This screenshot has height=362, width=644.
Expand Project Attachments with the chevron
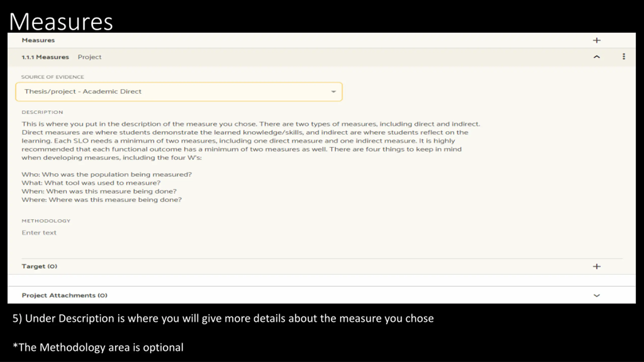click(x=596, y=296)
